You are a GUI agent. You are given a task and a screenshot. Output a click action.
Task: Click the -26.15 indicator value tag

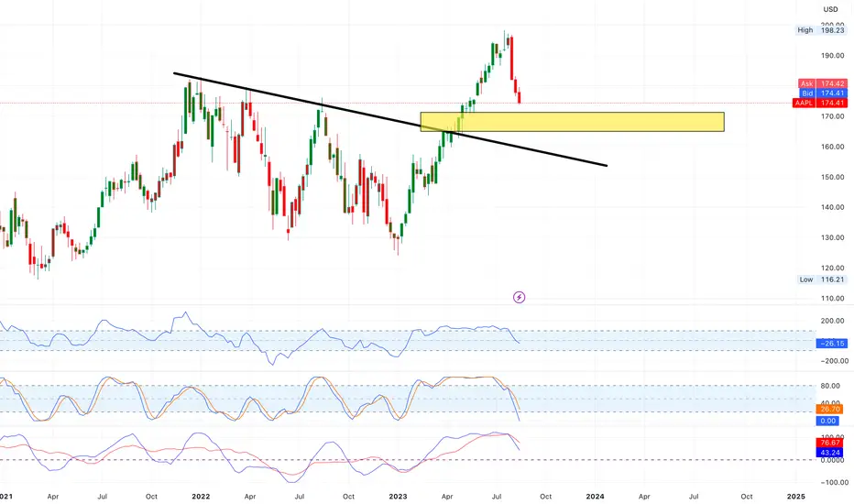coord(832,344)
